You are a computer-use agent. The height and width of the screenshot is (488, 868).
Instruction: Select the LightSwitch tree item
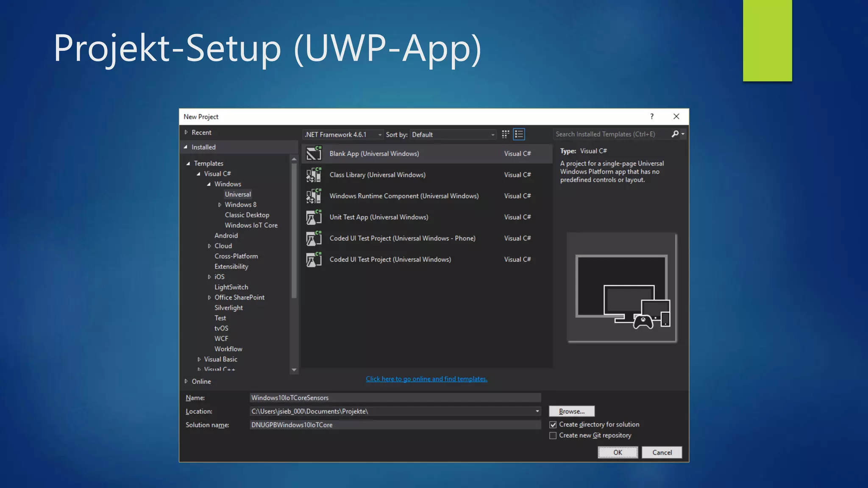231,287
